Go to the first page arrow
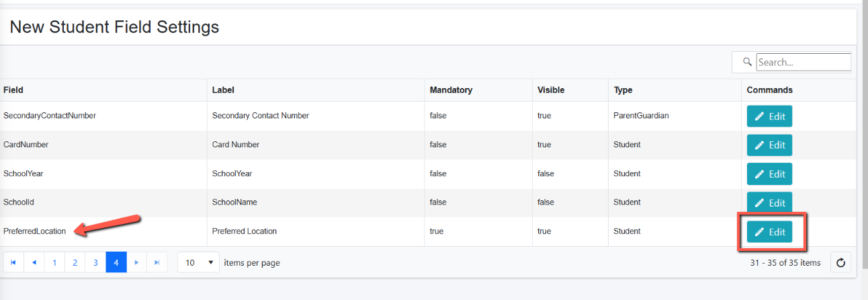The width and height of the screenshot is (868, 300). [13, 263]
